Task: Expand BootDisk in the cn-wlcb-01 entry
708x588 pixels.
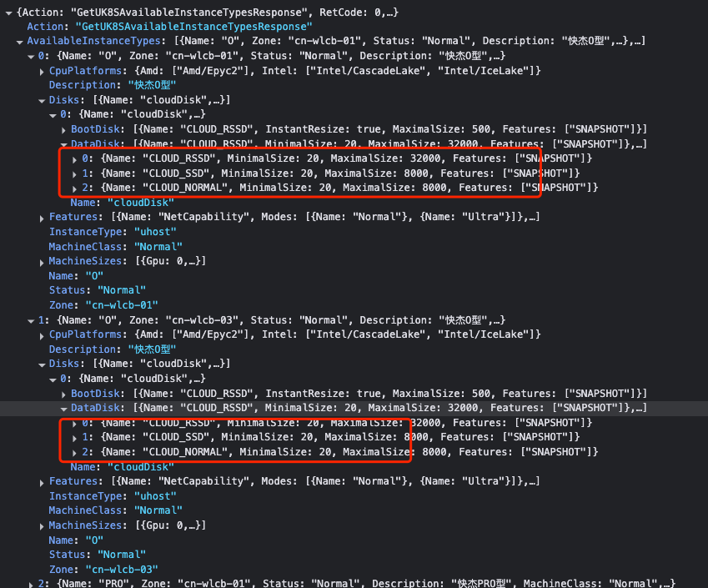Action: tap(63, 130)
